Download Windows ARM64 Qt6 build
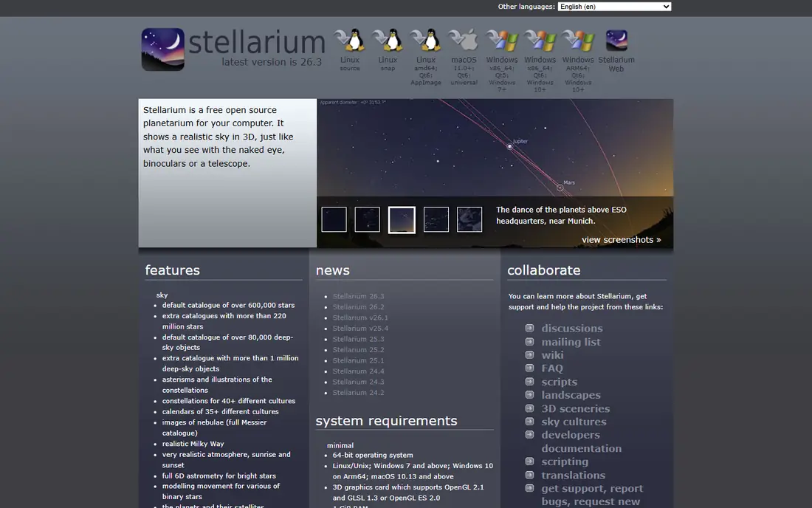Image resolution: width=812 pixels, height=508 pixels. (x=578, y=60)
